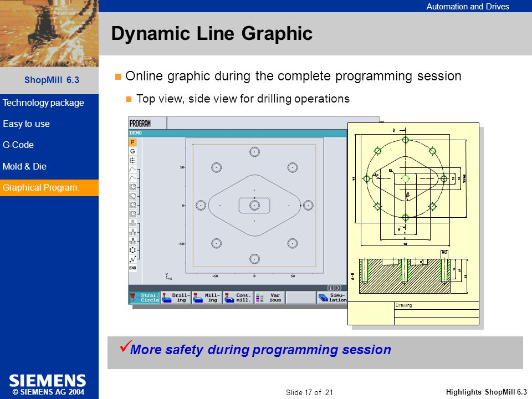
Task: Click the '>' extend arrow icon above softkeys
Action: click(x=338, y=288)
